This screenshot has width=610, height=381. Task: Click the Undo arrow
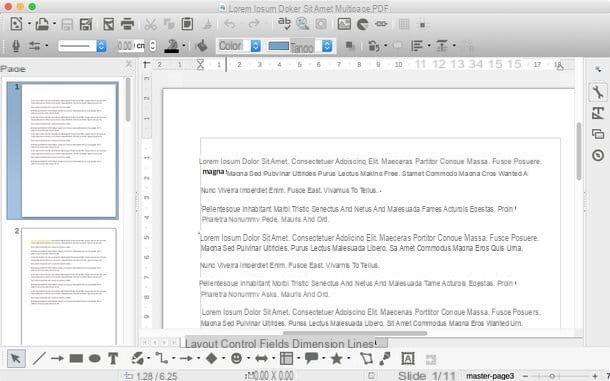click(x=230, y=24)
